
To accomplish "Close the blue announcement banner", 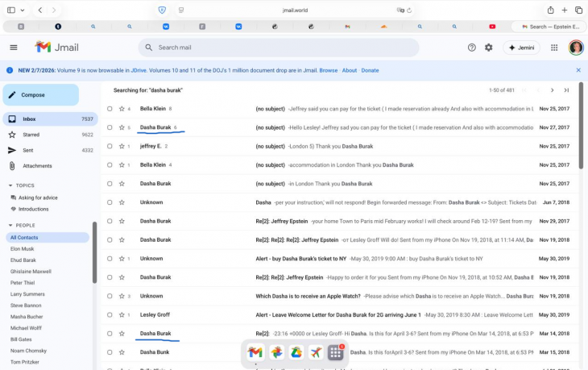I will click(578, 70).
